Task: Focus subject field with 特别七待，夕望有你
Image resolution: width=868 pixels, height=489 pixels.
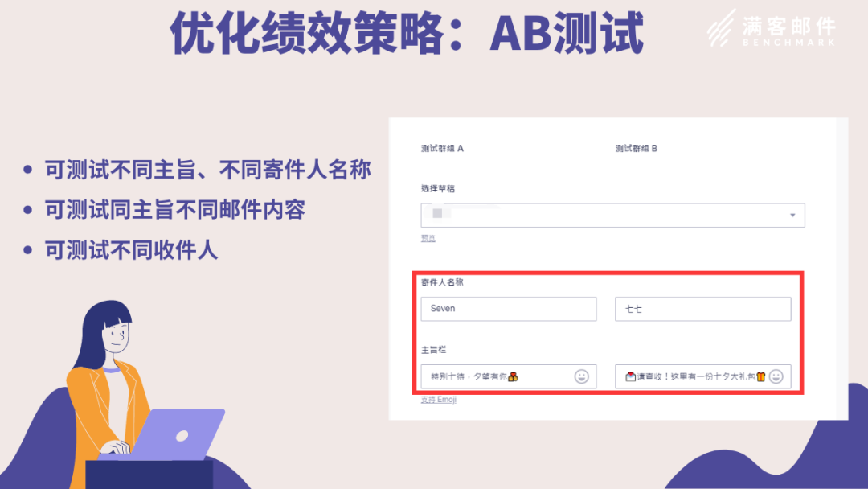Action: pyautogui.click(x=509, y=376)
